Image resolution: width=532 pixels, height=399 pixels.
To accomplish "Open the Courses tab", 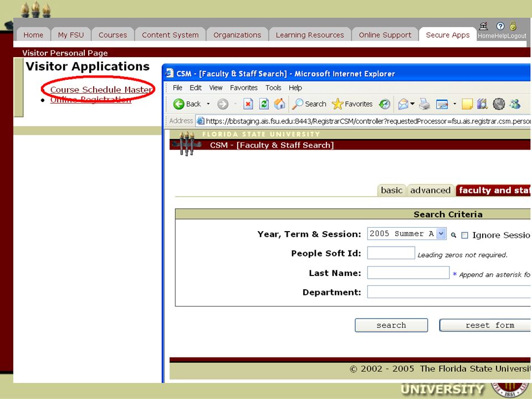I will coord(112,35).
